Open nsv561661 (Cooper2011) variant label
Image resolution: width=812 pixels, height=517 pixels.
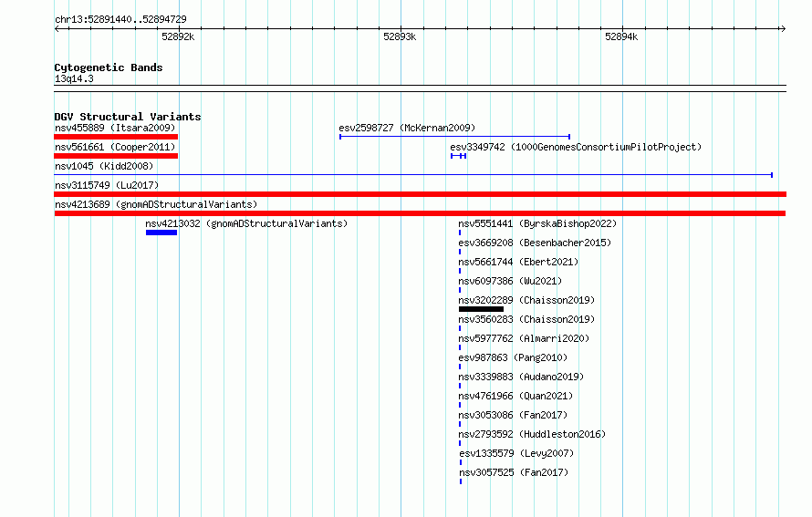(x=115, y=147)
